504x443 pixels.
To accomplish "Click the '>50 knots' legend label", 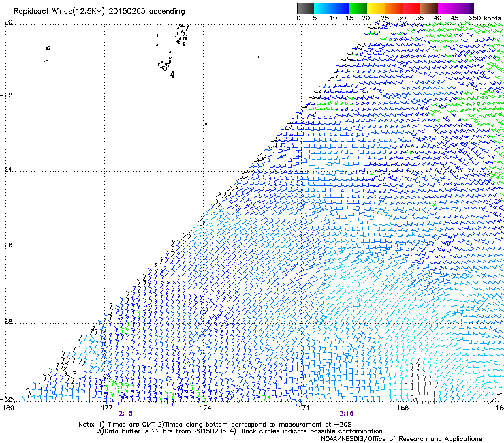I will pyautogui.click(x=484, y=18).
